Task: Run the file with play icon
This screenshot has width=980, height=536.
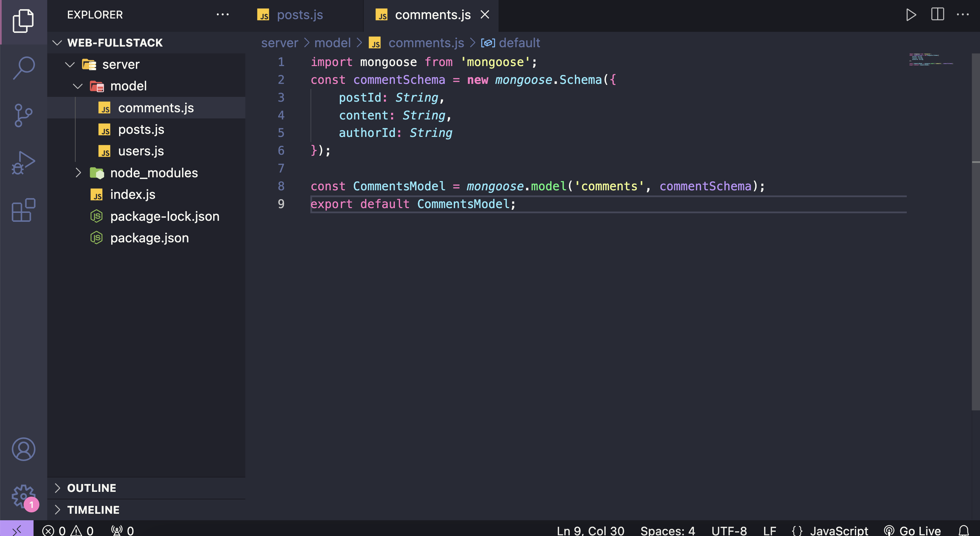Action: pos(911,15)
